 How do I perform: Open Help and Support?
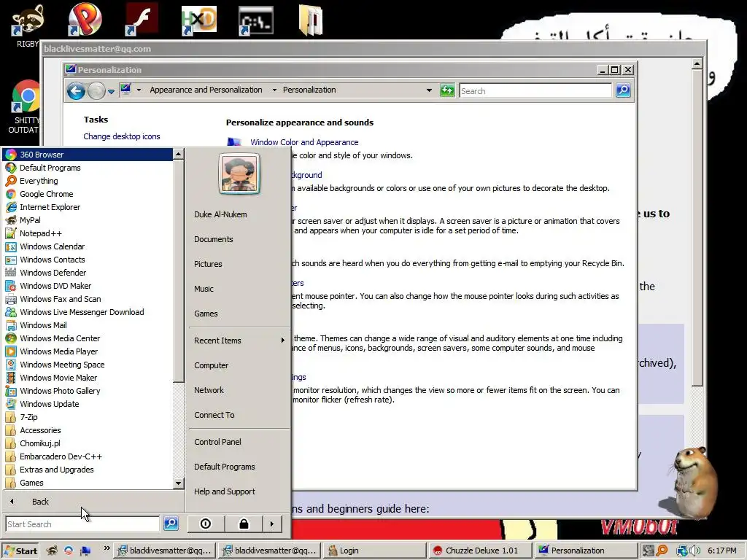(225, 491)
